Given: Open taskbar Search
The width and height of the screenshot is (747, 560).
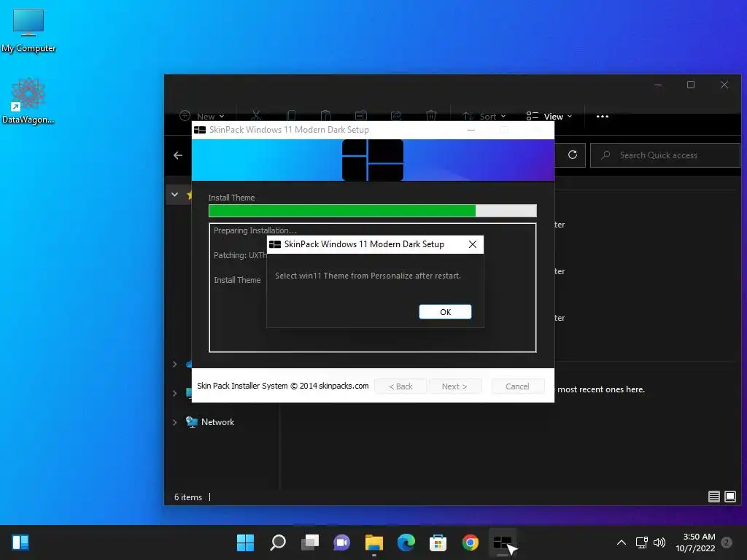Looking at the screenshot, I should pyautogui.click(x=278, y=542).
